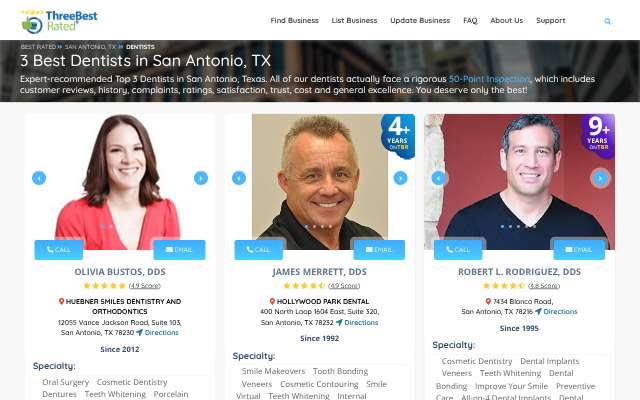Viewport: 640px width, 400px height.
Task: Show next photo of James Merrett
Action: [400, 178]
